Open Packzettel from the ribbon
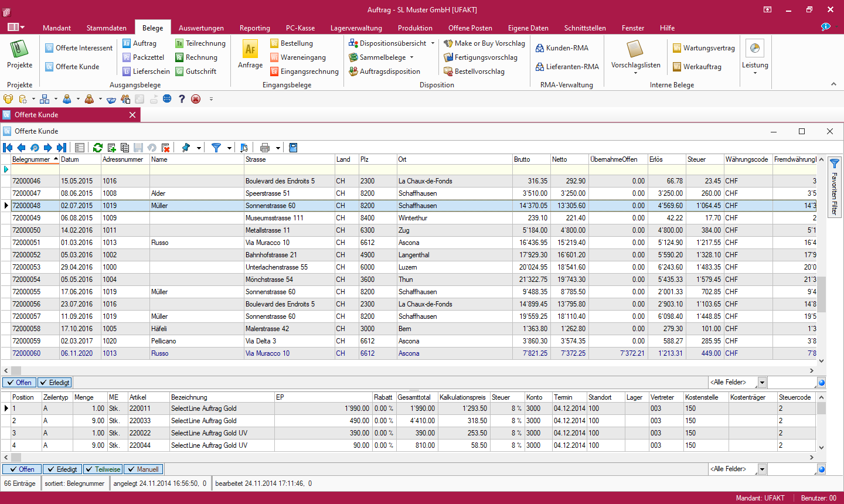The width and height of the screenshot is (844, 504). (143, 57)
